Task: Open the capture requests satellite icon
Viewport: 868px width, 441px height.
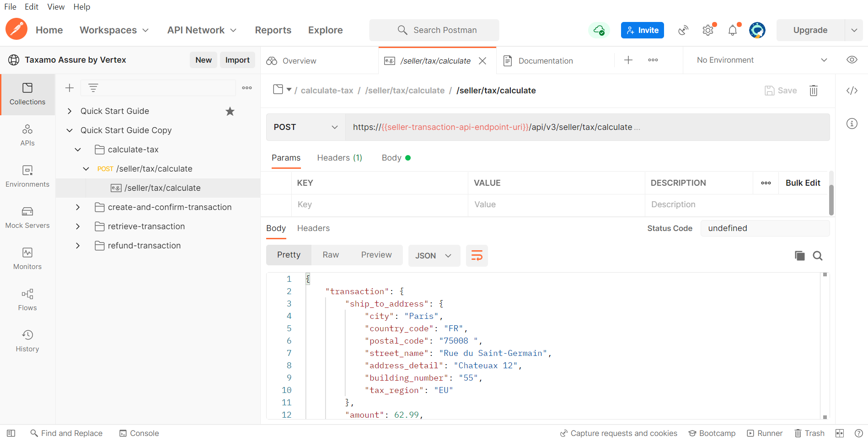Action: 683,30
